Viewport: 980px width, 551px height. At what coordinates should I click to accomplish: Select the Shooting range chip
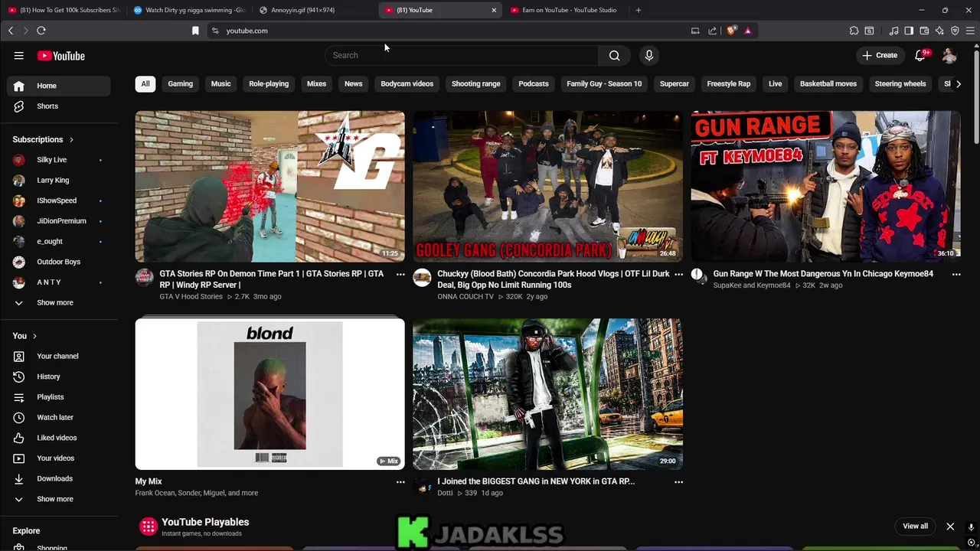[x=475, y=84]
